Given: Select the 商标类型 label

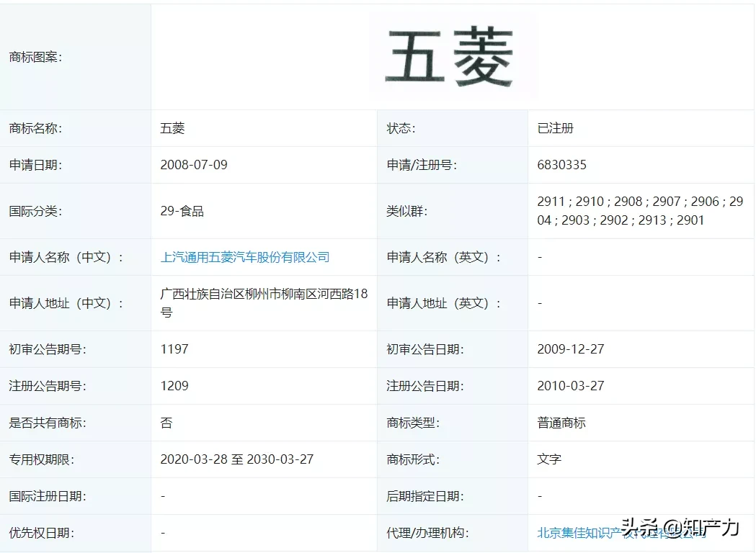Looking at the screenshot, I should (413, 423).
